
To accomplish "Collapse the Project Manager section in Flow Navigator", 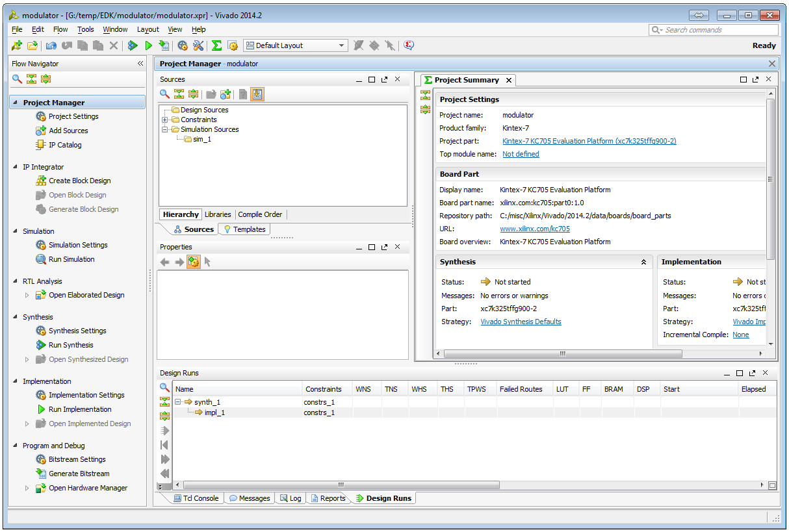I will click(16, 103).
